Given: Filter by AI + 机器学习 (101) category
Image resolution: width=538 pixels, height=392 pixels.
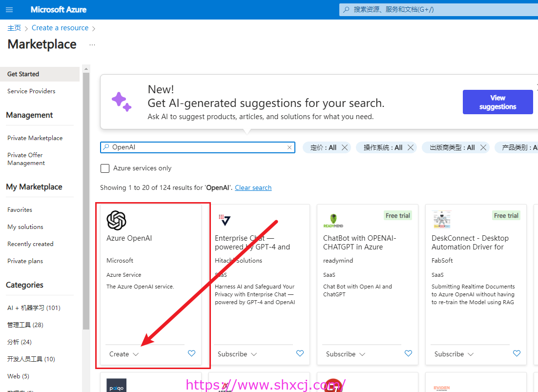Looking at the screenshot, I should [34, 308].
